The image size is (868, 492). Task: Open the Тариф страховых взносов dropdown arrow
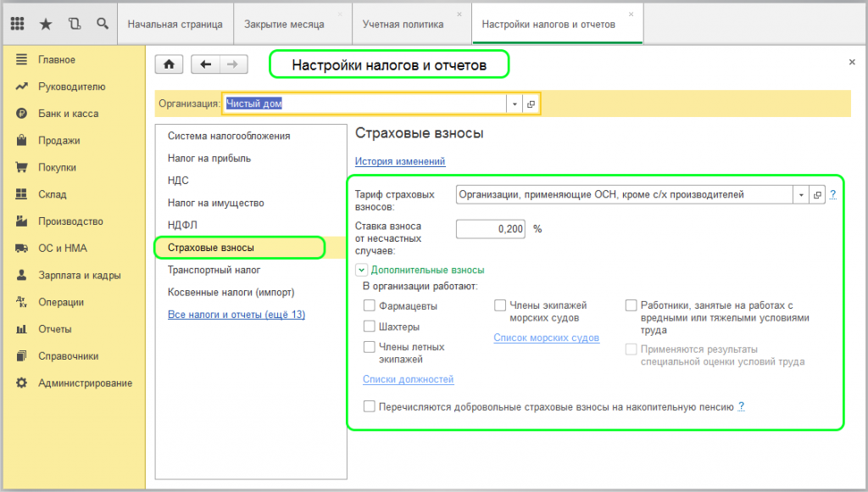[x=801, y=194]
